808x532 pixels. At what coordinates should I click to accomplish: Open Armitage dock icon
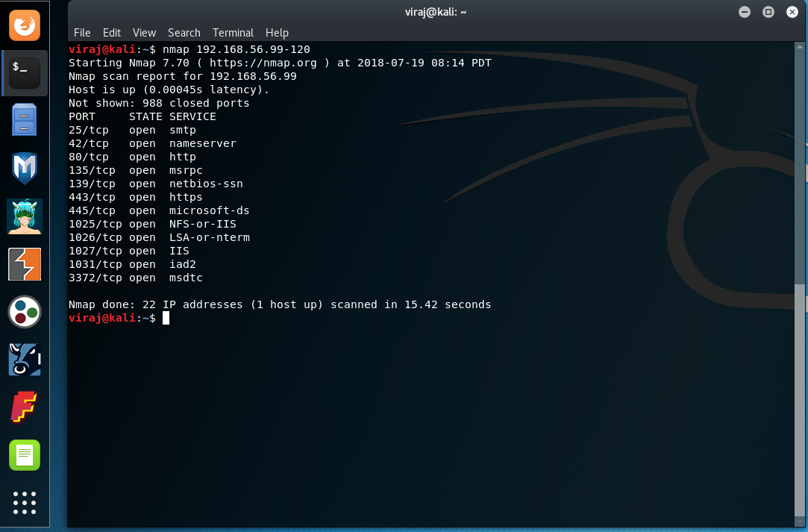pyautogui.click(x=25, y=216)
